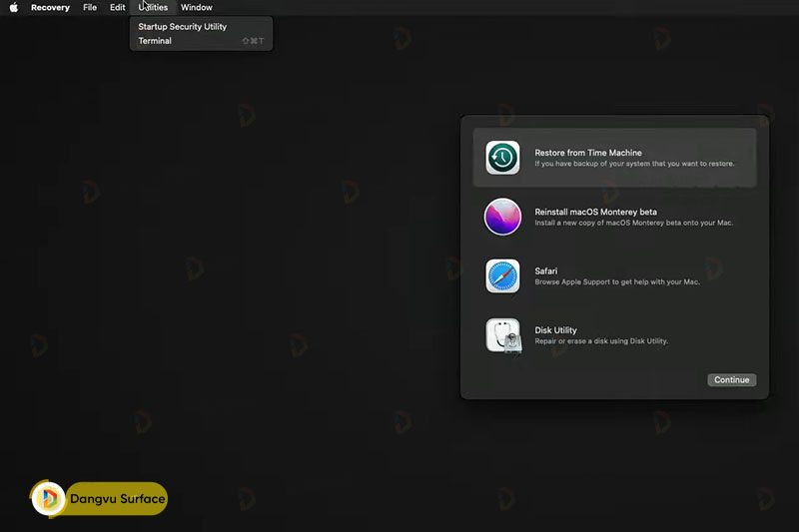This screenshot has width=799, height=532.
Task: Click the "Repair or erase a disk" description
Action: 601,341
